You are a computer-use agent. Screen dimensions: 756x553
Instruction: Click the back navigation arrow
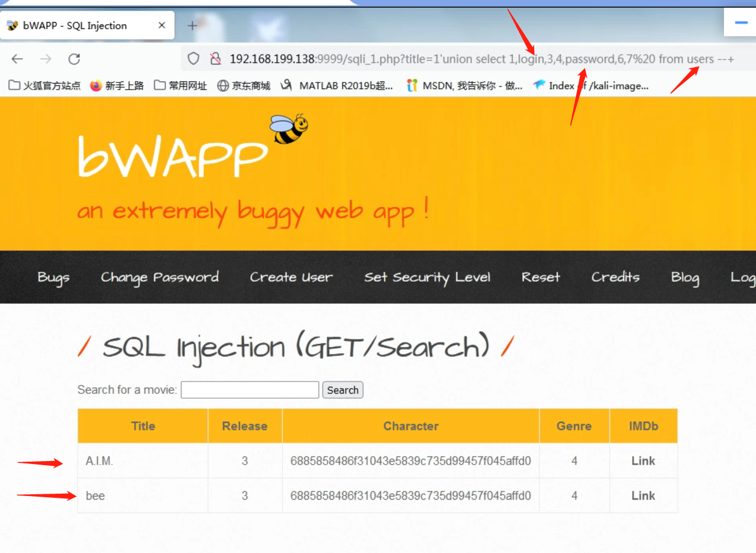[x=17, y=58]
